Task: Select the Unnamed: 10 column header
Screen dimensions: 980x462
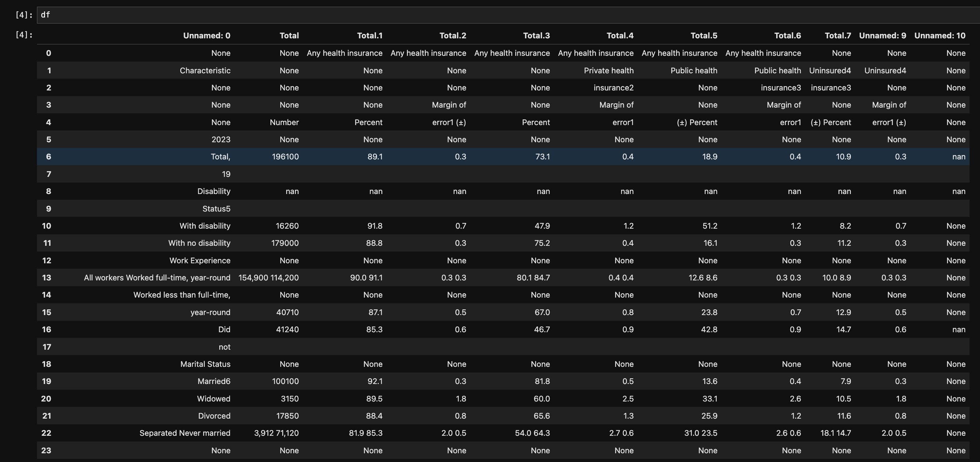Action: tap(940, 36)
